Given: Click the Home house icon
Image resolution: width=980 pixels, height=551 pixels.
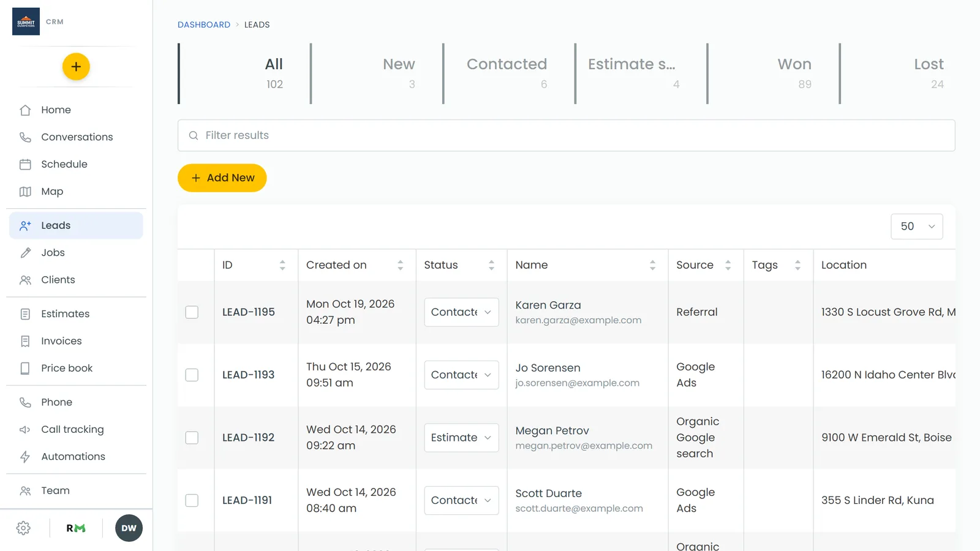Looking at the screenshot, I should tap(25, 110).
